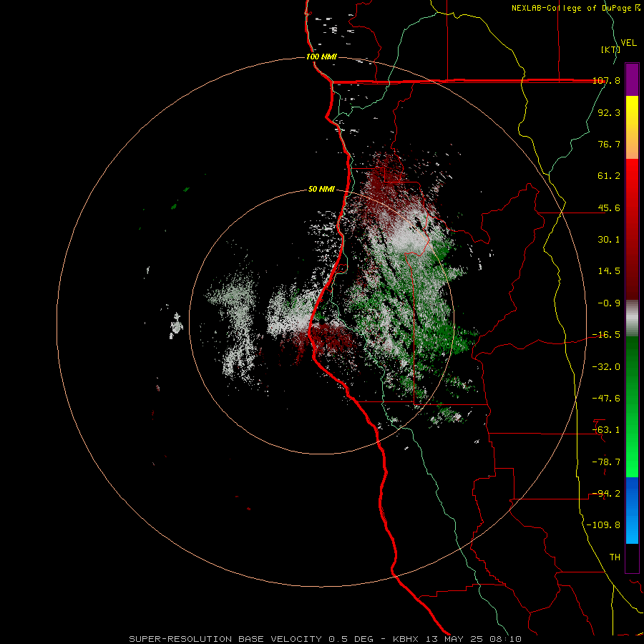
Task: Select the -16.5 velocity scale value
Action: pos(606,335)
